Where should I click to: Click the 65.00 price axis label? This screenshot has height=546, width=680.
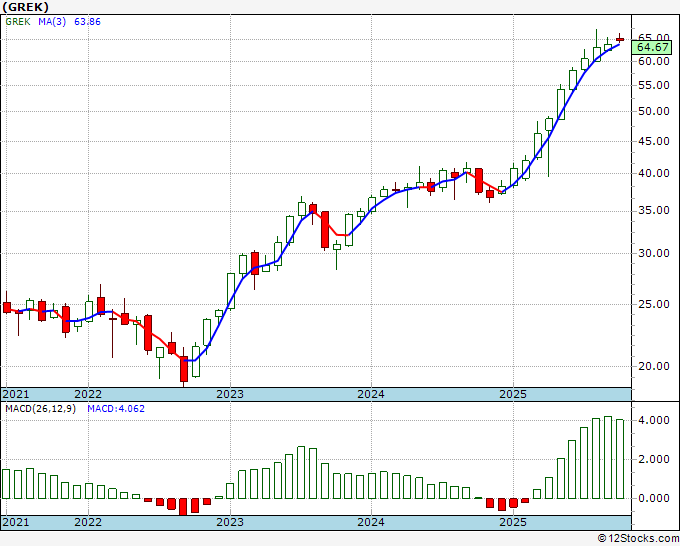(654, 37)
